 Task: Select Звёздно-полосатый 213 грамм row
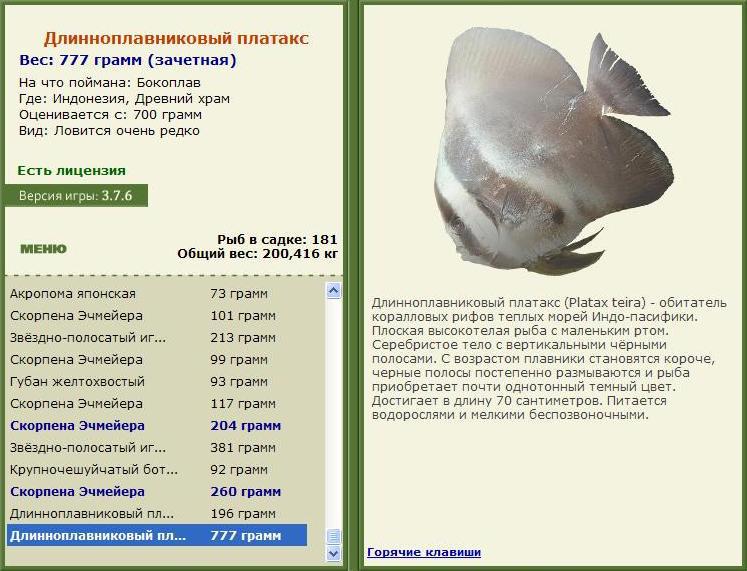pyautogui.click(x=157, y=338)
